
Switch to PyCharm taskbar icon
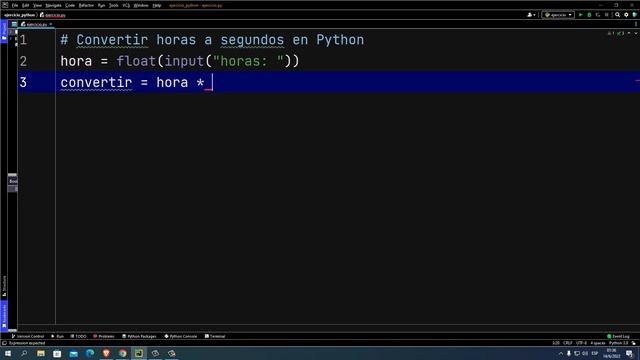[139, 353]
